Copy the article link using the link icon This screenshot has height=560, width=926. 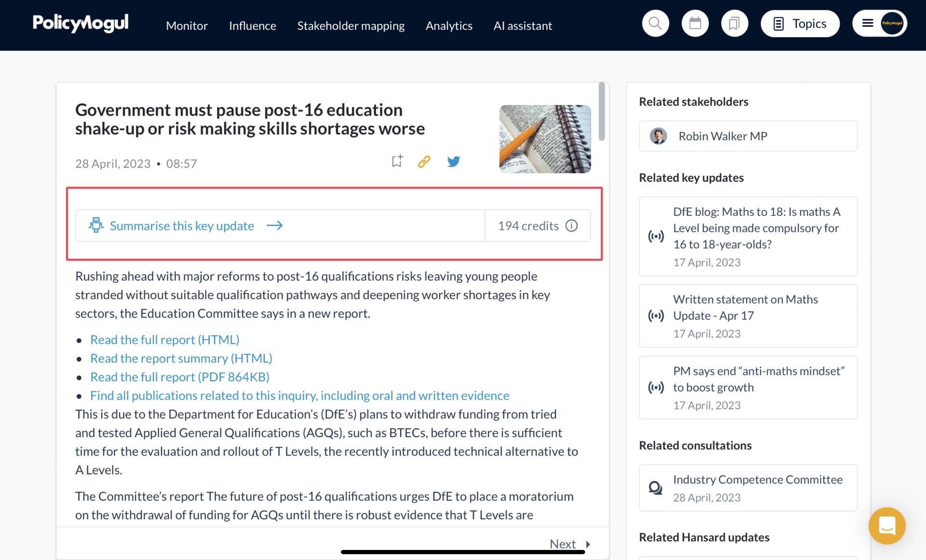click(x=424, y=161)
